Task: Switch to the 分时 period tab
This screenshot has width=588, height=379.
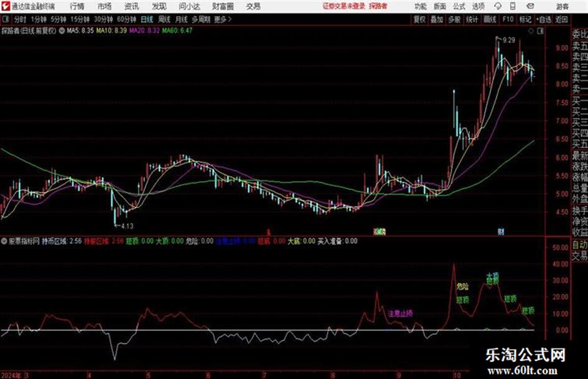Action: click(21, 19)
